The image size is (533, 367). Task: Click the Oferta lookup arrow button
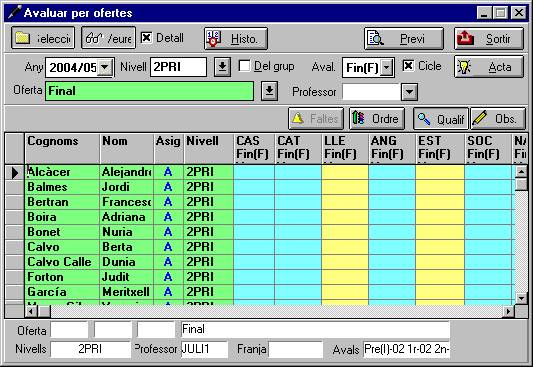pos(269,91)
